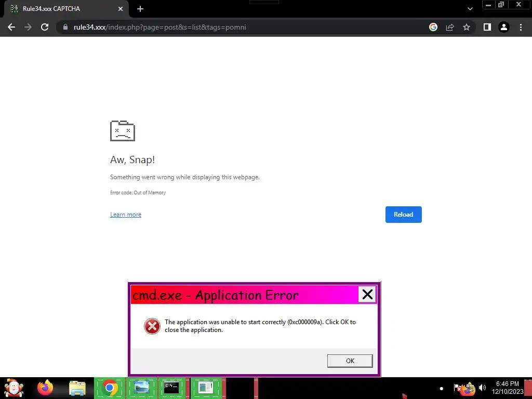This screenshot has height=399, width=532.
Task: Click the network tray icon
Action: [470, 388]
